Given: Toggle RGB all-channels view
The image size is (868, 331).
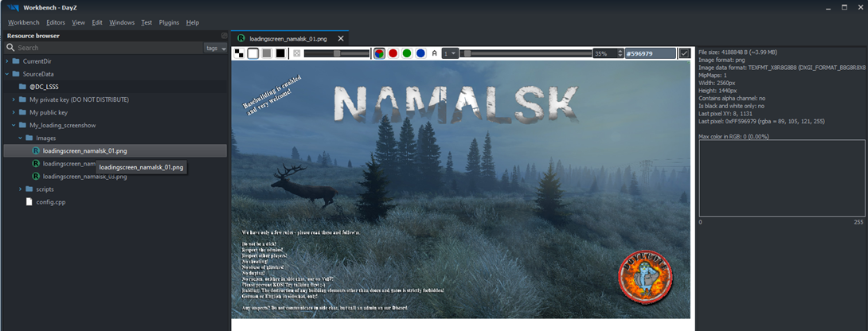Looking at the screenshot, I should point(379,53).
